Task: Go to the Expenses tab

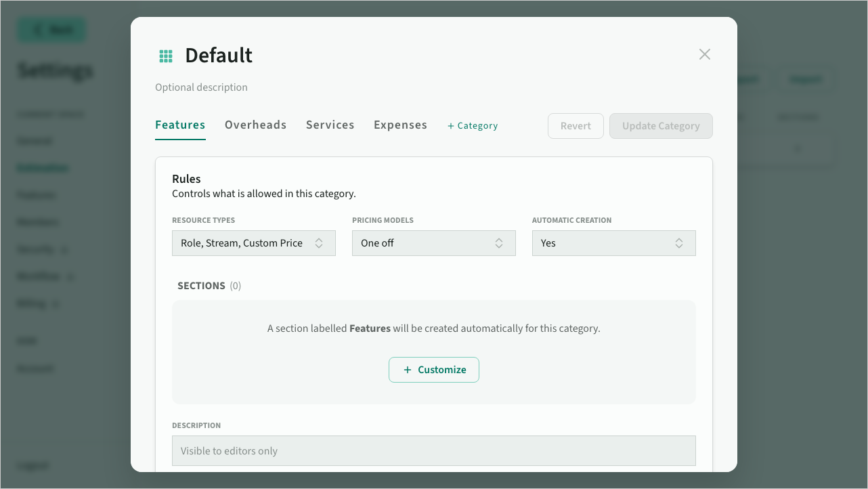Action: click(400, 125)
